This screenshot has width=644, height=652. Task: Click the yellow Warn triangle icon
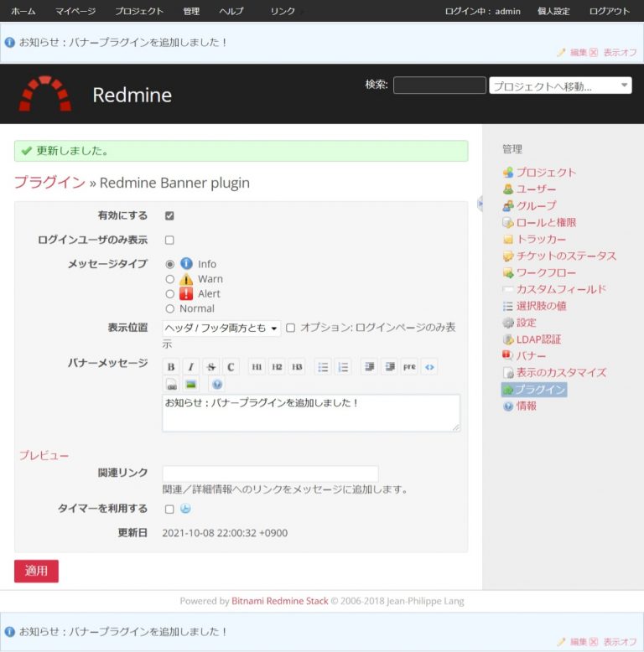point(186,279)
